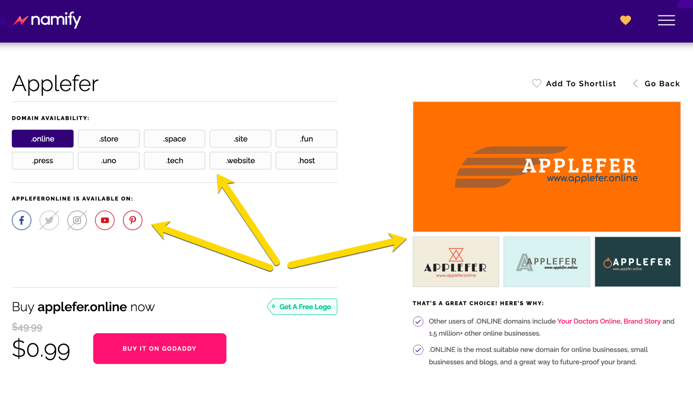Click the Namify logo
The height and width of the screenshot is (404, 693).
(47, 20)
